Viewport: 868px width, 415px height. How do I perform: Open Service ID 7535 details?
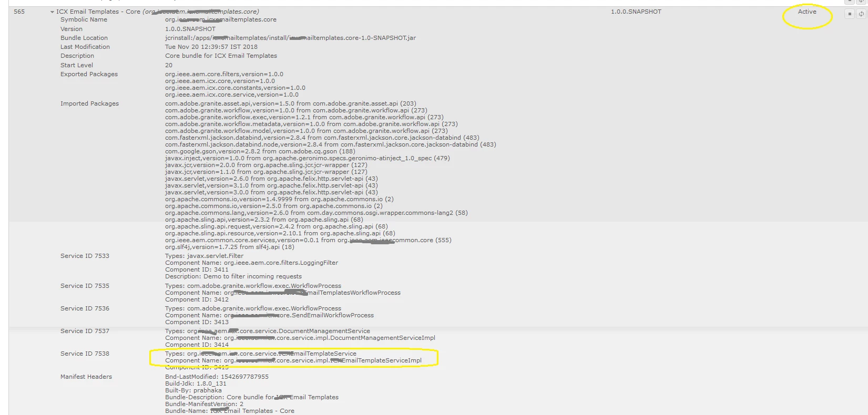point(85,286)
